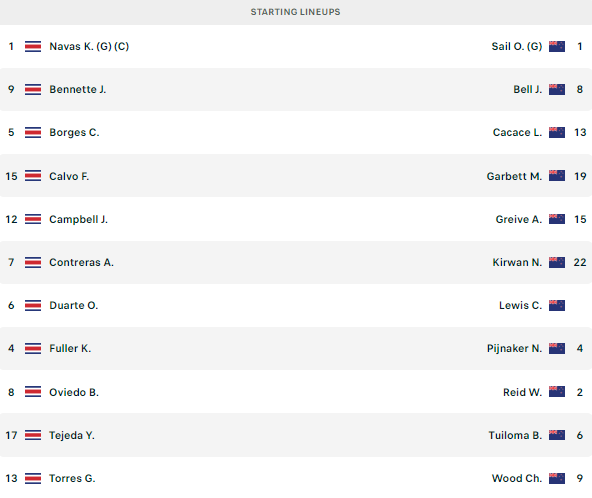This screenshot has width=592, height=498.
Task: Open Garbett M. player page
Action: pyautogui.click(x=514, y=176)
